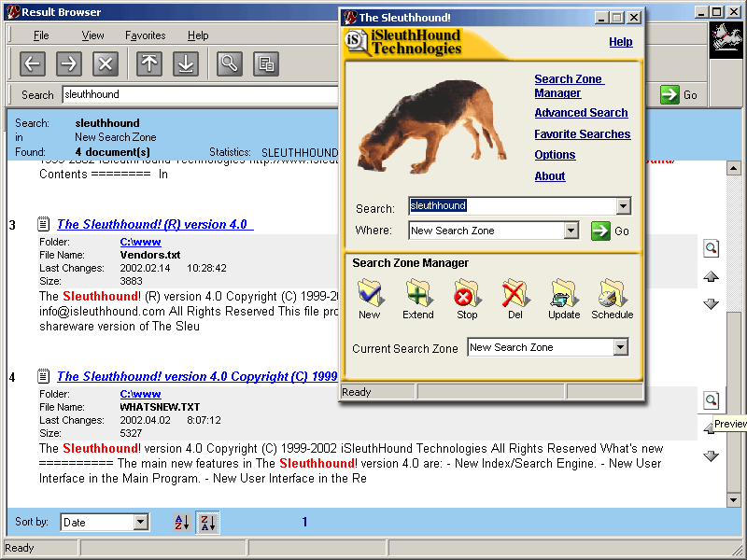The image size is (747, 560).
Task: Click the Forward arrow in Result Browser toolbar
Action: 69,63
